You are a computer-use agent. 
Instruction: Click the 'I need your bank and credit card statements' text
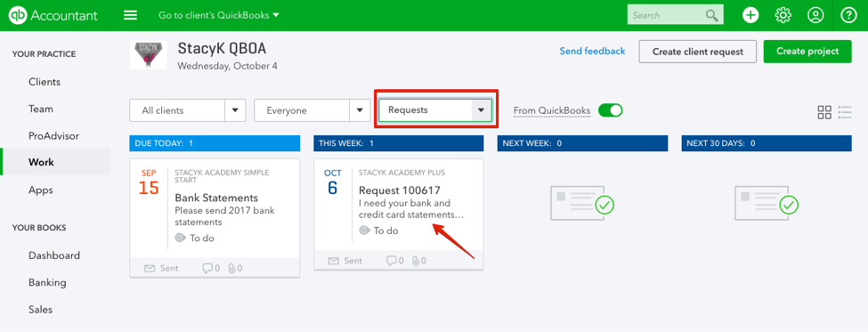[x=411, y=208]
